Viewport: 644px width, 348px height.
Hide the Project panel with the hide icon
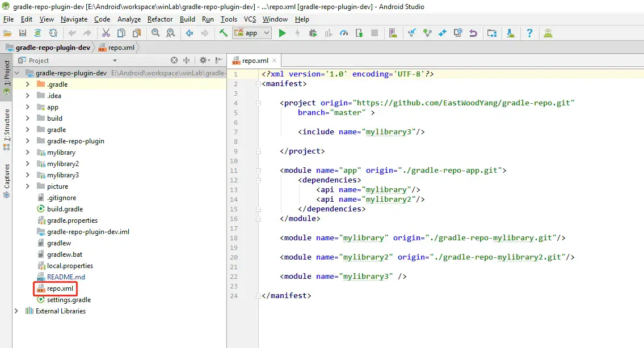219,60
